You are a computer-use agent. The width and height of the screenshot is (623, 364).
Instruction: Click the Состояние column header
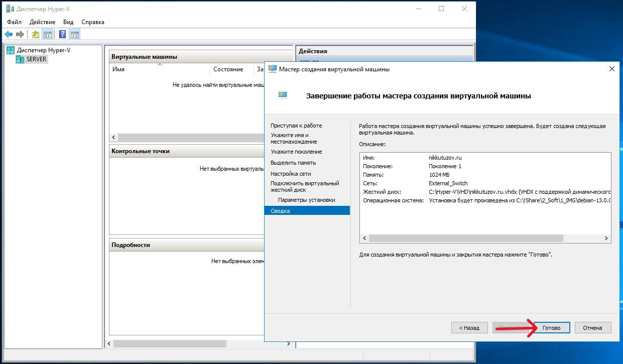tap(228, 69)
